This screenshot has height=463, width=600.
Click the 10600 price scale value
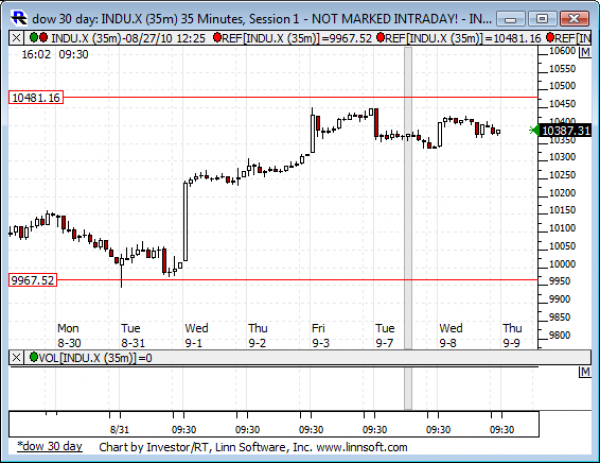[562, 51]
